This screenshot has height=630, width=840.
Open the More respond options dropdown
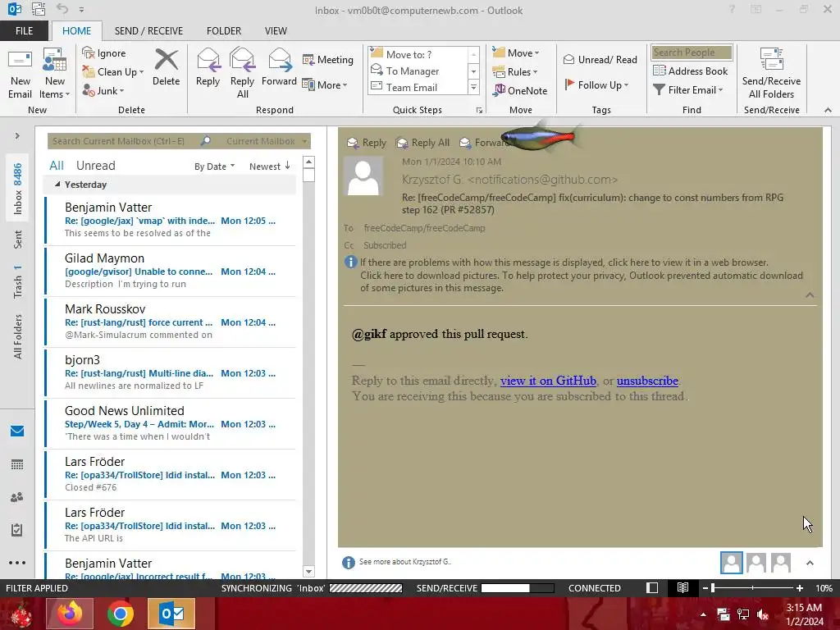click(x=325, y=84)
